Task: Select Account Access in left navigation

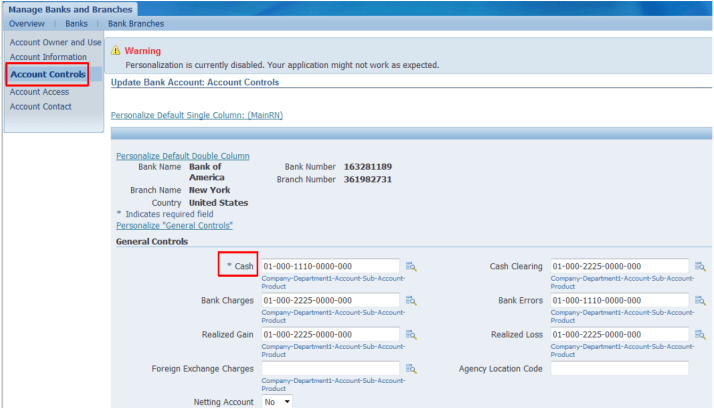Action: (39, 92)
